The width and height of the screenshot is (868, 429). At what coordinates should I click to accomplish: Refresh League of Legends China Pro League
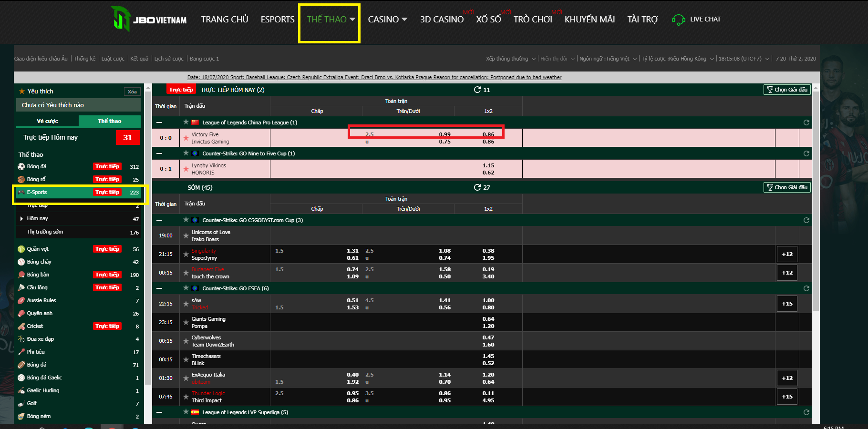[x=806, y=123]
